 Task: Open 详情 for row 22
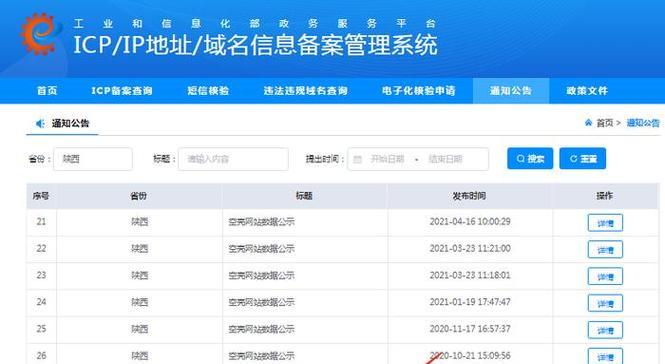tap(605, 250)
